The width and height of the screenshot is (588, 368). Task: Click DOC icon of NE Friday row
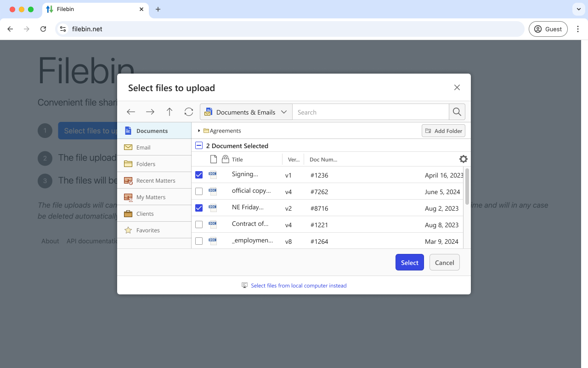pyautogui.click(x=213, y=208)
